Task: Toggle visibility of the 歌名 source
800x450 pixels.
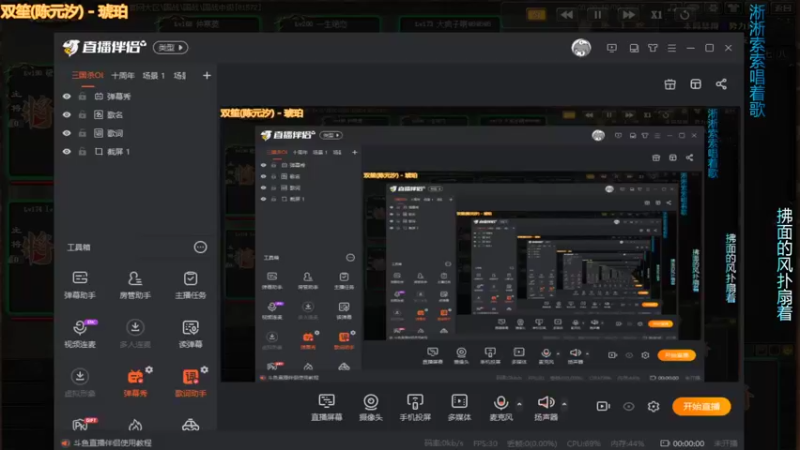Action: [67, 115]
